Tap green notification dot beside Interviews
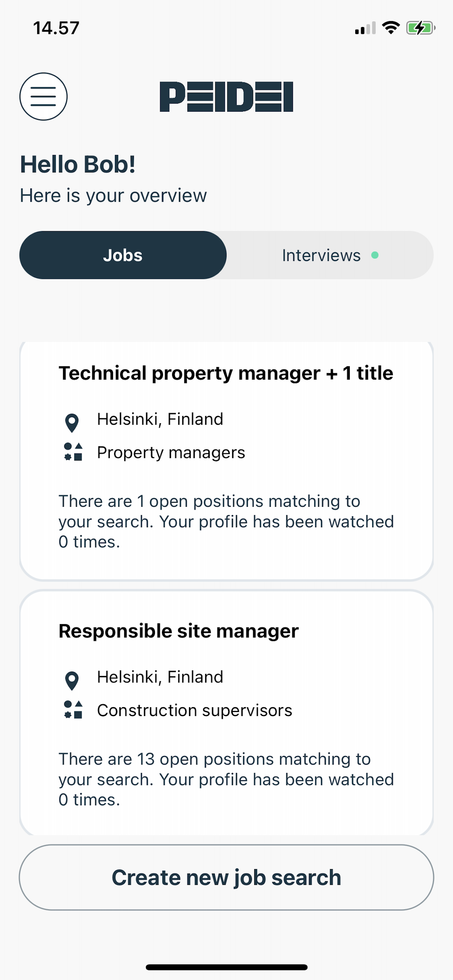 (375, 255)
